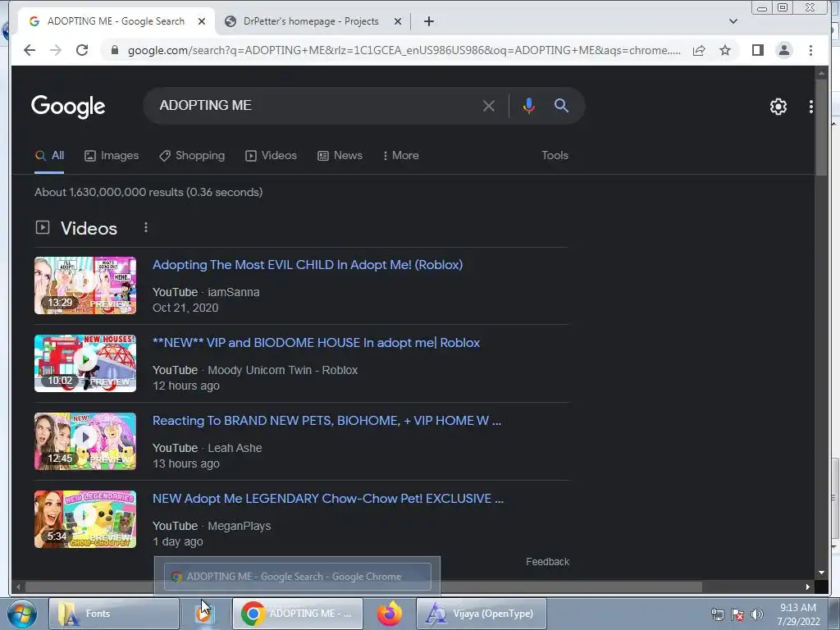Click the magnifier search button
This screenshot has height=630, width=840.
coord(561,106)
